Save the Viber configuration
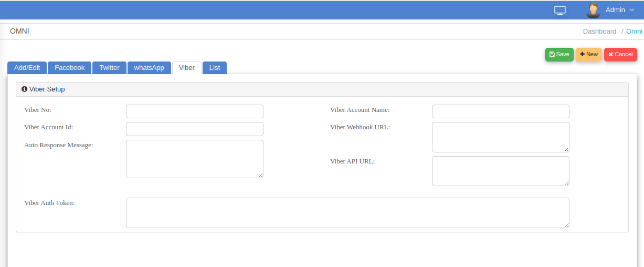This screenshot has width=644, height=267. coord(559,55)
